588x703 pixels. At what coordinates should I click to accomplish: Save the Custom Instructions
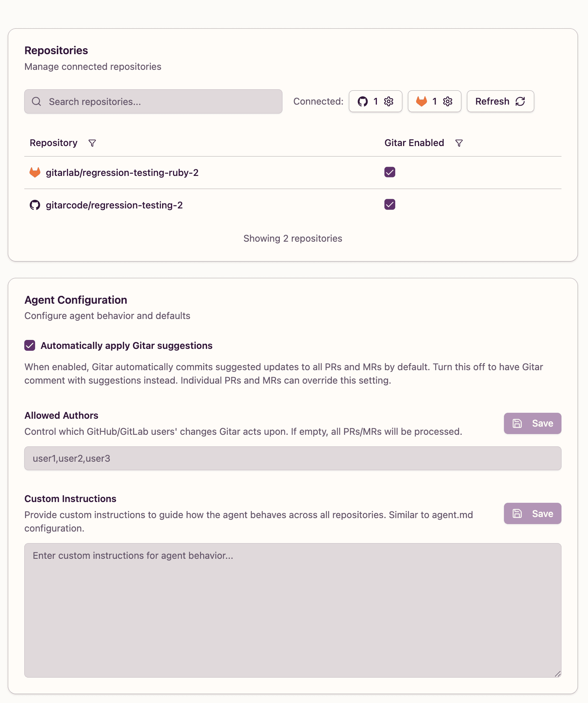coord(532,513)
